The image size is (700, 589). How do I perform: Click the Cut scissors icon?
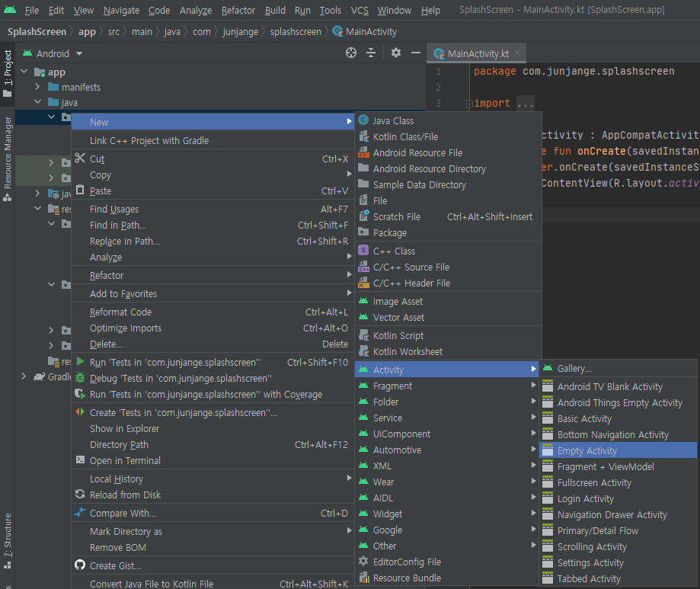coord(80,158)
